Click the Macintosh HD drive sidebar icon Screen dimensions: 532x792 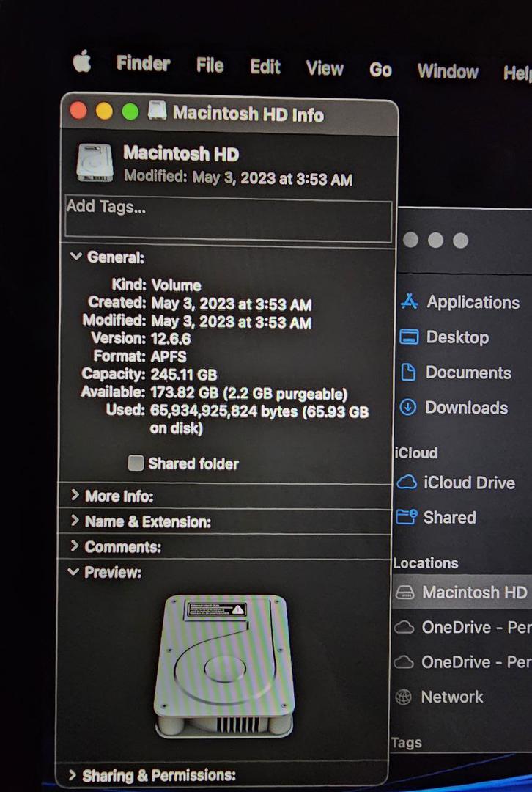[404, 592]
